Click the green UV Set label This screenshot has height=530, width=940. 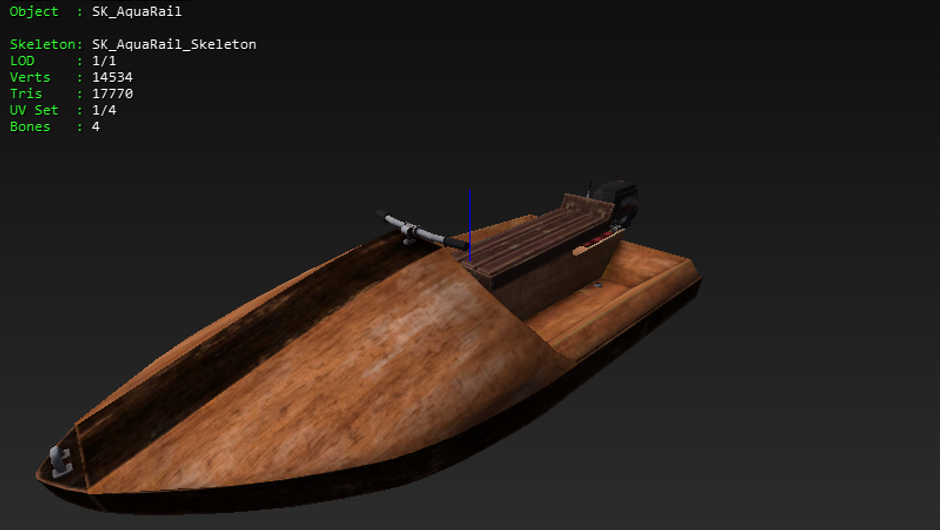tap(34, 110)
